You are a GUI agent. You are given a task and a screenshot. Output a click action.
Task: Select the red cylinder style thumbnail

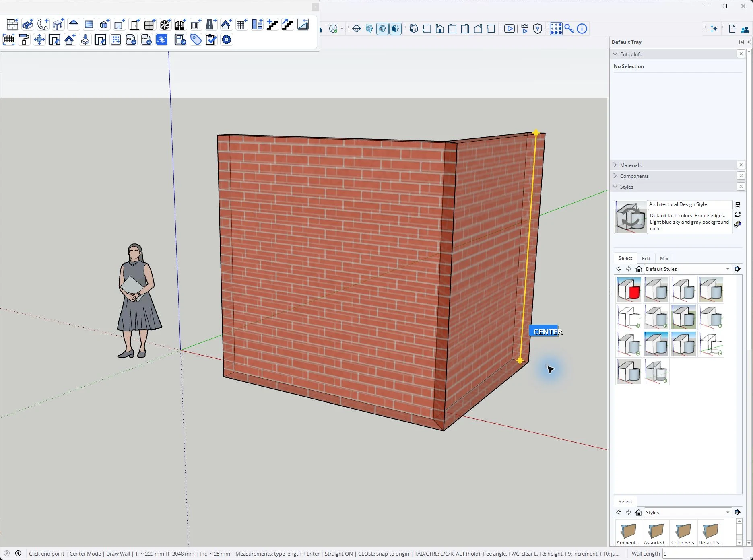629,290
